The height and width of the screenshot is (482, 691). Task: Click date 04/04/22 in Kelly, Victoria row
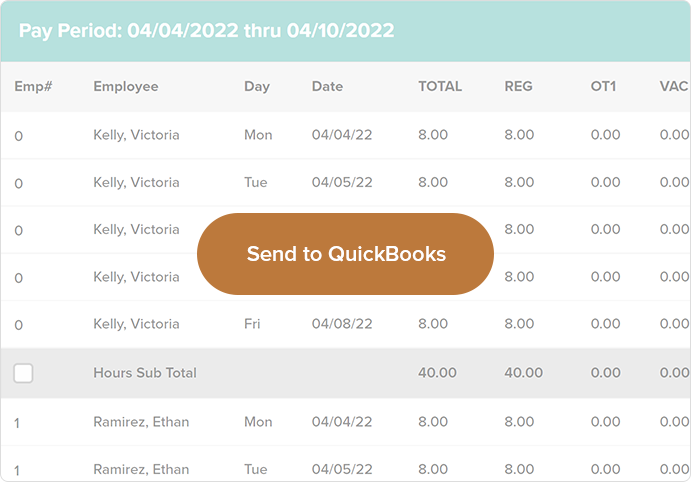click(x=342, y=134)
